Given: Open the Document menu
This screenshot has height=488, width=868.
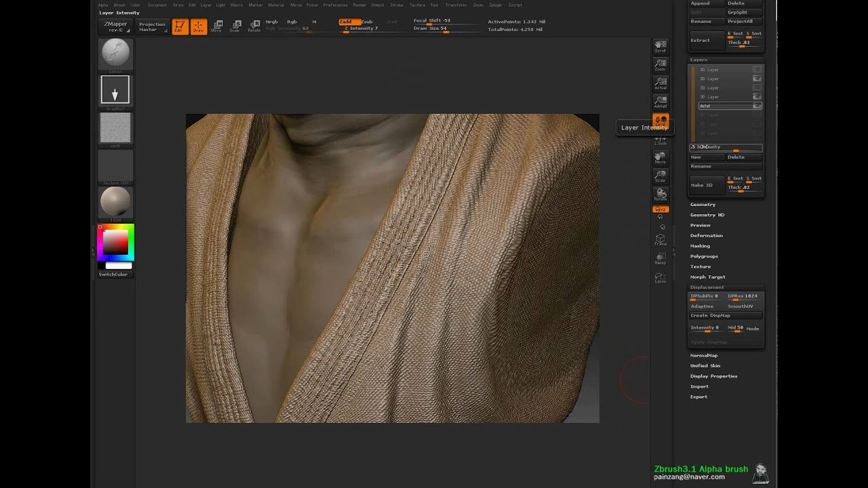Looking at the screenshot, I should pos(157,5).
